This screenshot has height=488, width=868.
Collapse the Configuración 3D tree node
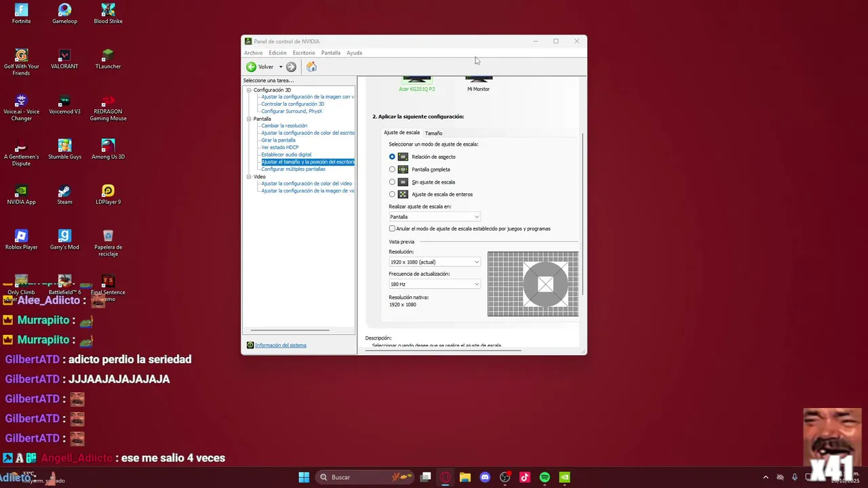[249, 90]
